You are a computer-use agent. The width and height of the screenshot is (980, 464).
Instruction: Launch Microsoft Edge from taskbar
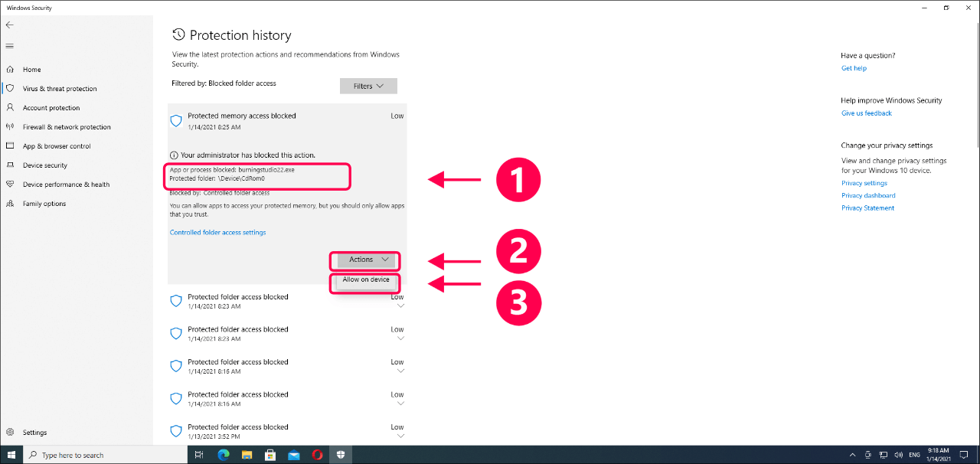223,455
